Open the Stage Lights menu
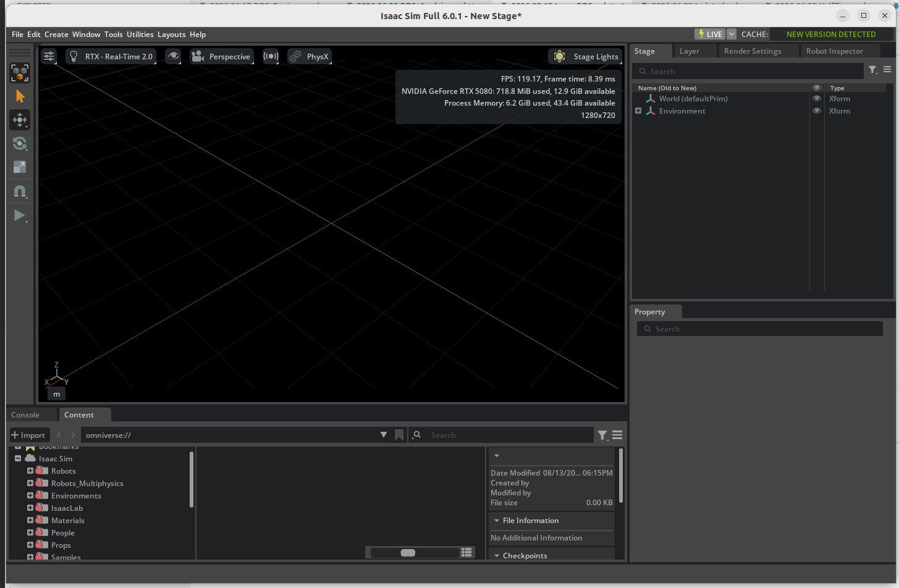899x588 pixels. tap(585, 56)
